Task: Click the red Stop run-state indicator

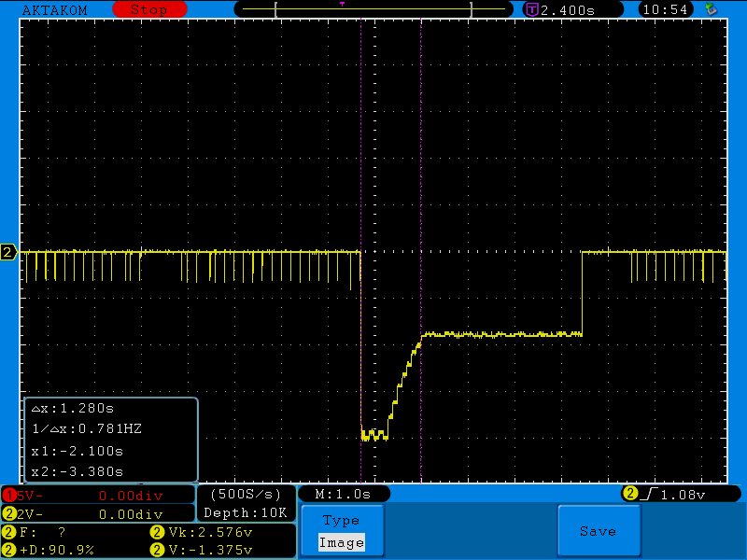Action: pos(149,9)
